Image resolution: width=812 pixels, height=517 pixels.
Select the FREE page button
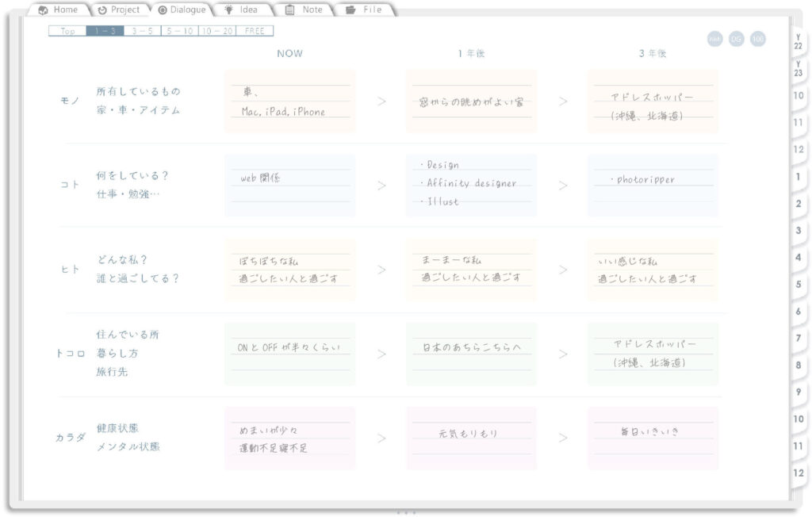(x=255, y=31)
